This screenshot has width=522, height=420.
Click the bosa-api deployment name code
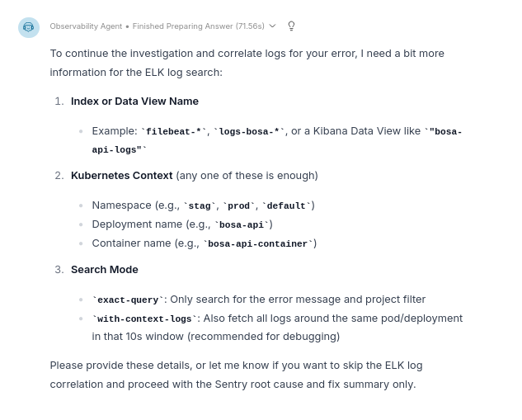point(241,224)
